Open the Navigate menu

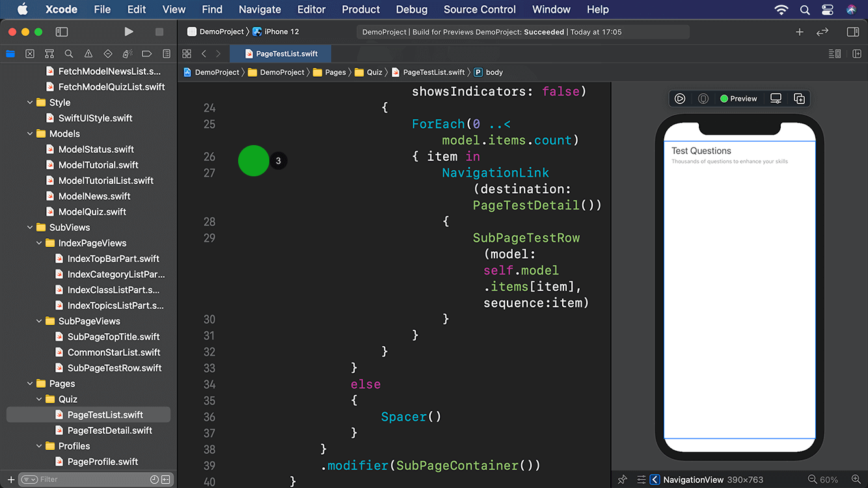[260, 9]
